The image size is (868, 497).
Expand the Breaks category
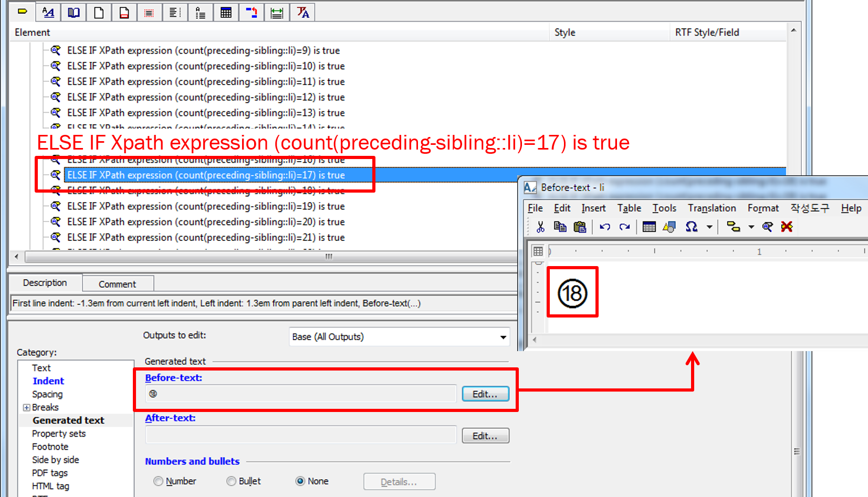pos(26,408)
